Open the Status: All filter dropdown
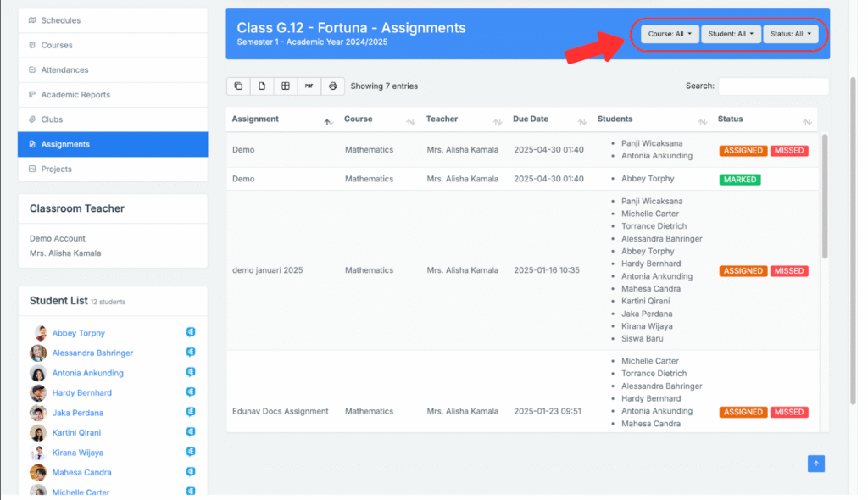This screenshot has height=500, width=868. click(x=791, y=34)
